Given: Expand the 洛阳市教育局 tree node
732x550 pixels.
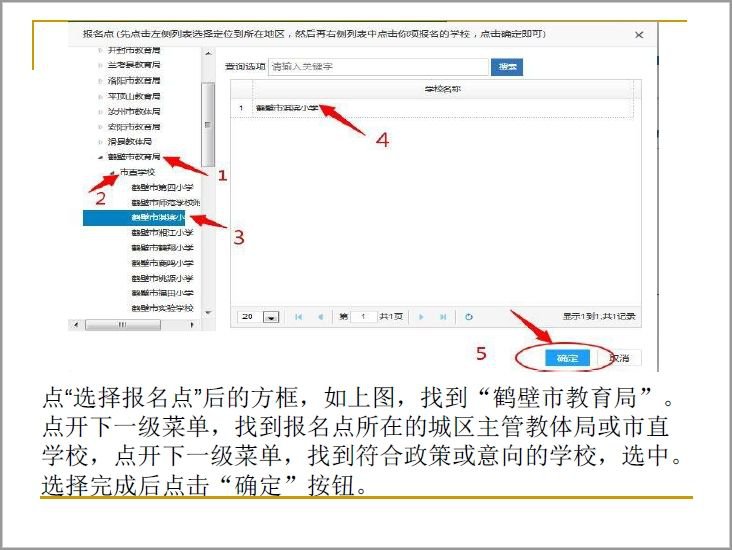Looking at the screenshot, I should 100,81.
